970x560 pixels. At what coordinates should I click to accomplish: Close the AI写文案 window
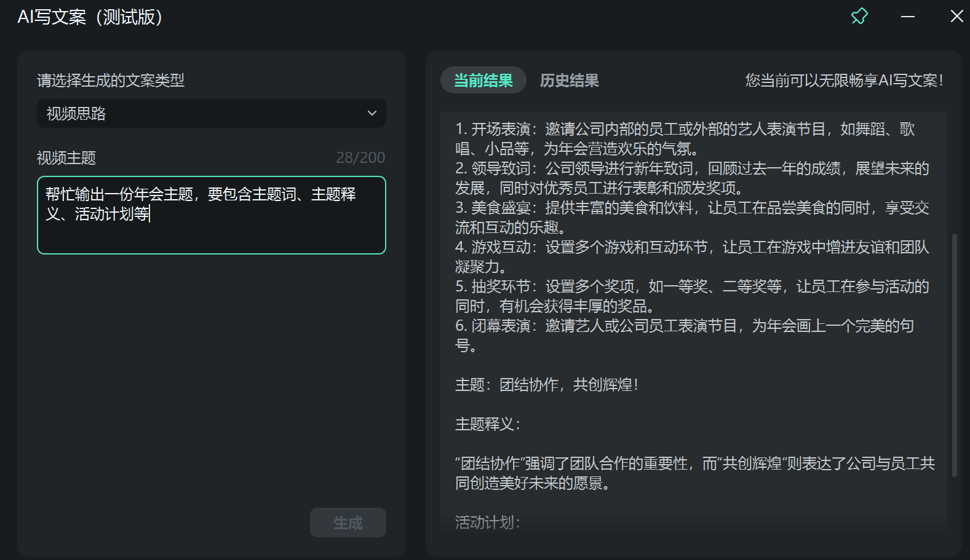(x=956, y=17)
